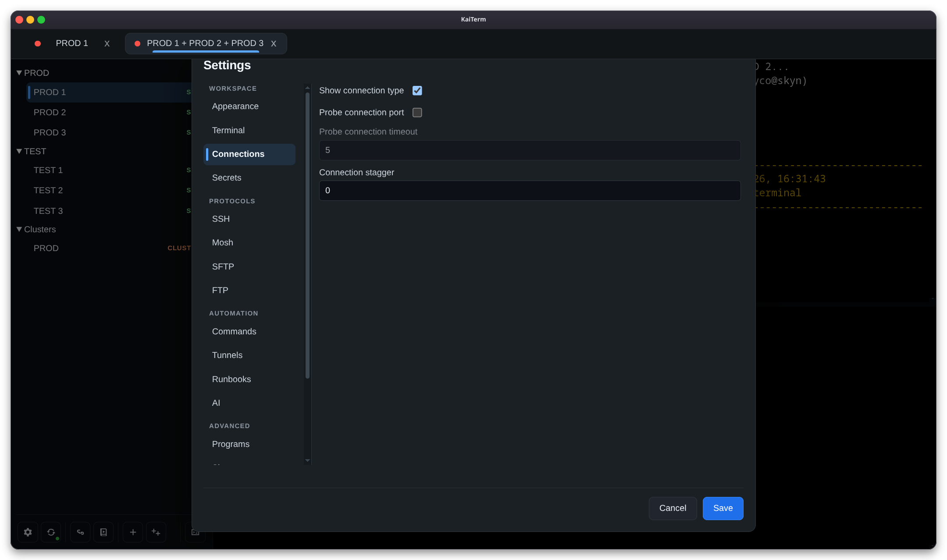Open Tunnels automation settings

click(249, 355)
